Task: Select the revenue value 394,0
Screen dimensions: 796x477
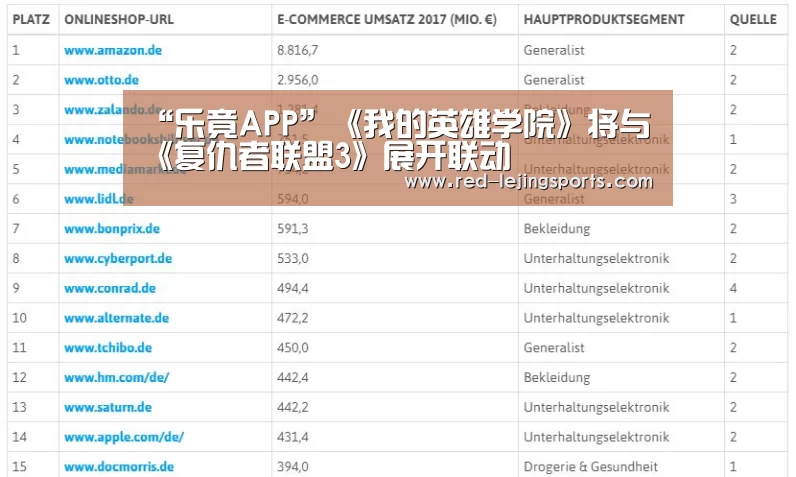Action: [292, 467]
